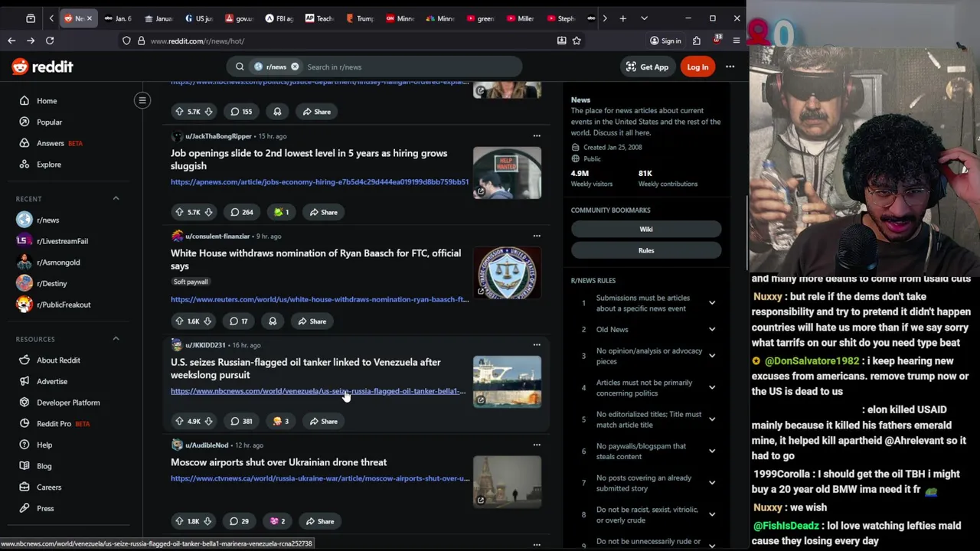Open the list all tabs dropdown

point(644,18)
